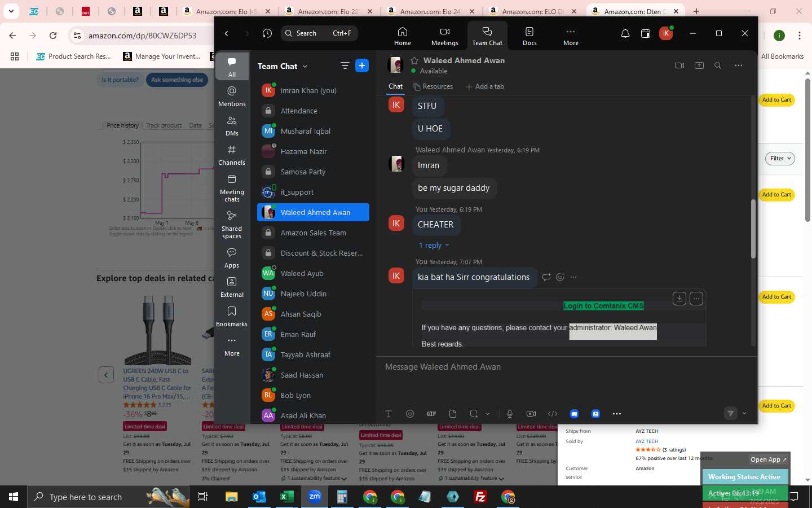The image size is (812, 508).
Task: Search within this chat
Action: click(x=718, y=65)
